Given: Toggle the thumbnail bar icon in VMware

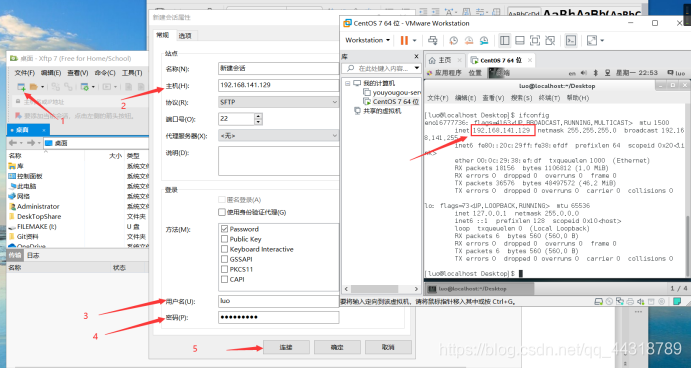Looking at the screenshot, I should (520, 40).
